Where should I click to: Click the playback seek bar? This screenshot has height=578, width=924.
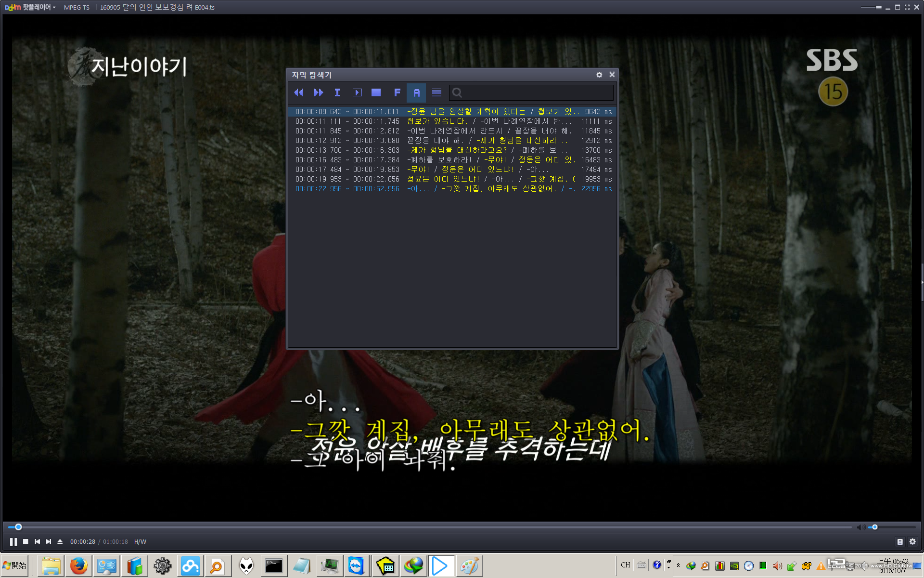(433, 527)
